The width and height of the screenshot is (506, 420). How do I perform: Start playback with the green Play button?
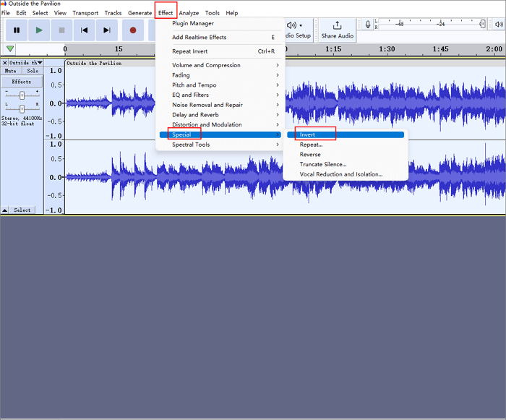click(39, 30)
